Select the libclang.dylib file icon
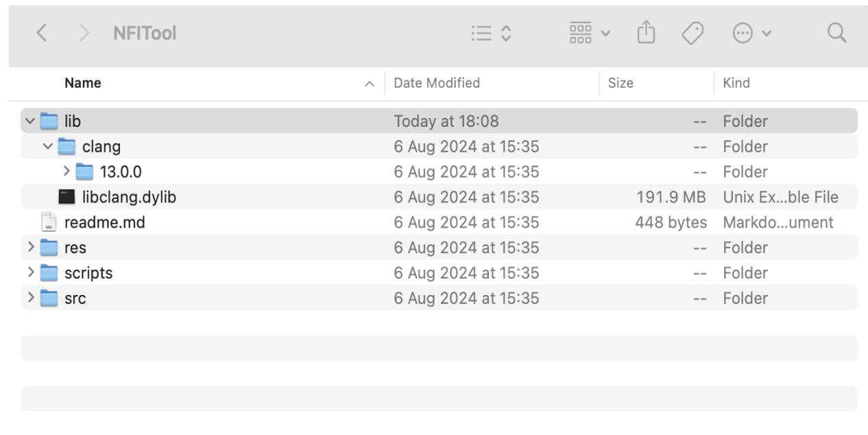868x435 pixels. (67, 197)
